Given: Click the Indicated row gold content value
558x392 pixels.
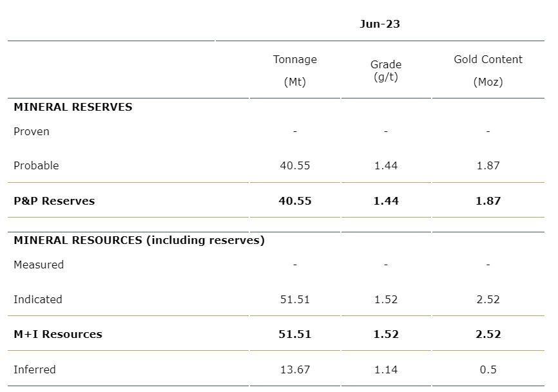Looking at the screenshot, I should click(x=488, y=299).
